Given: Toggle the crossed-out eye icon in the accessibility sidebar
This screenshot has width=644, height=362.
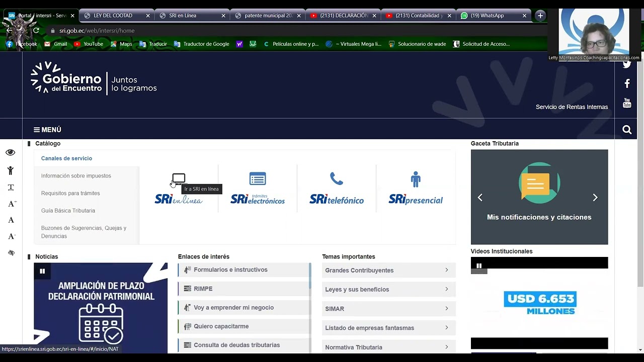Looking at the screenshot, I should click(x=11, y=253).
